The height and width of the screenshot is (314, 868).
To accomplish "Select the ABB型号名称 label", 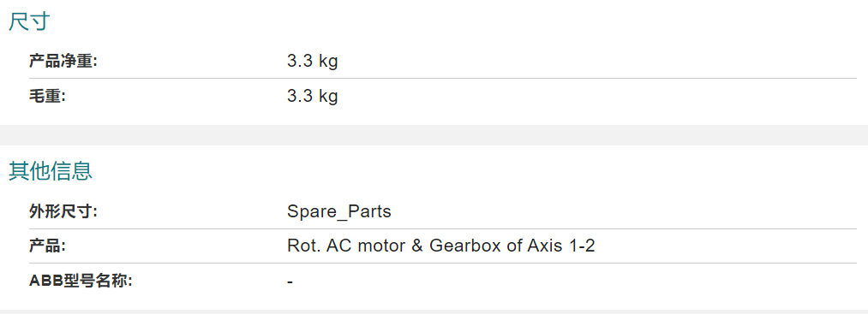I will pos(81,281).
